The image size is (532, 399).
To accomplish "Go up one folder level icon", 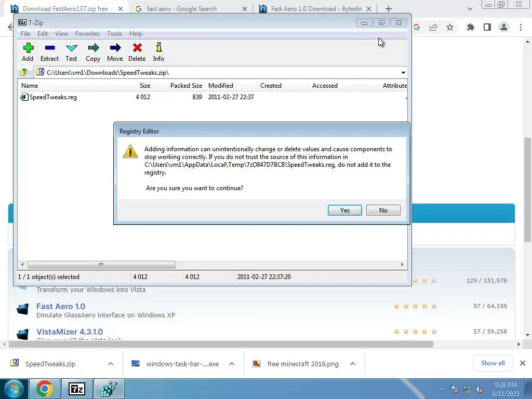I will (x=24, y=72).
